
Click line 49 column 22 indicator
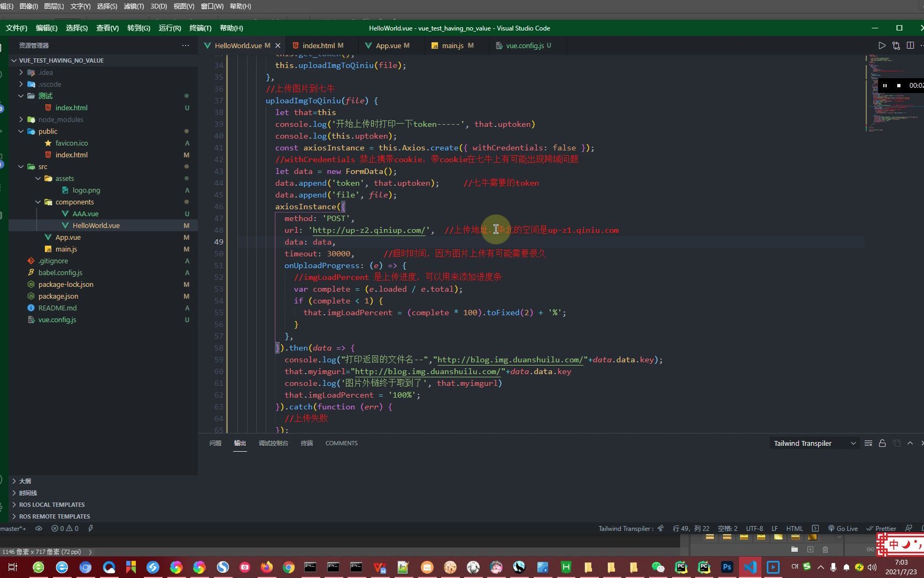click(691, 528)
